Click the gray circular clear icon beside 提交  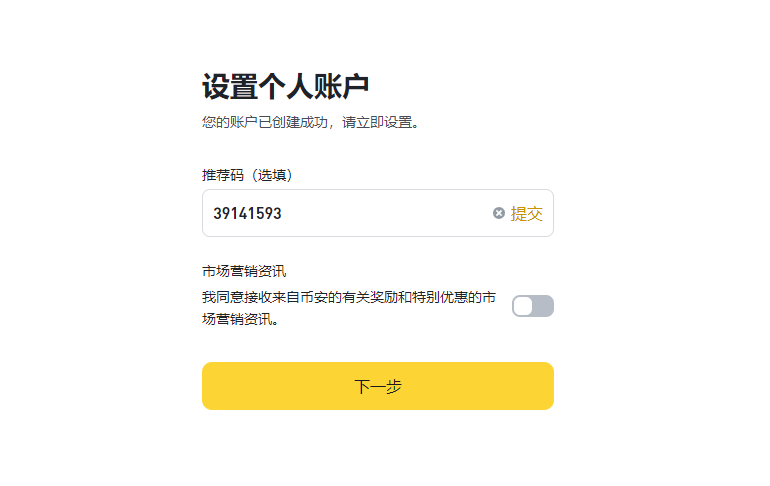[498, 213]
